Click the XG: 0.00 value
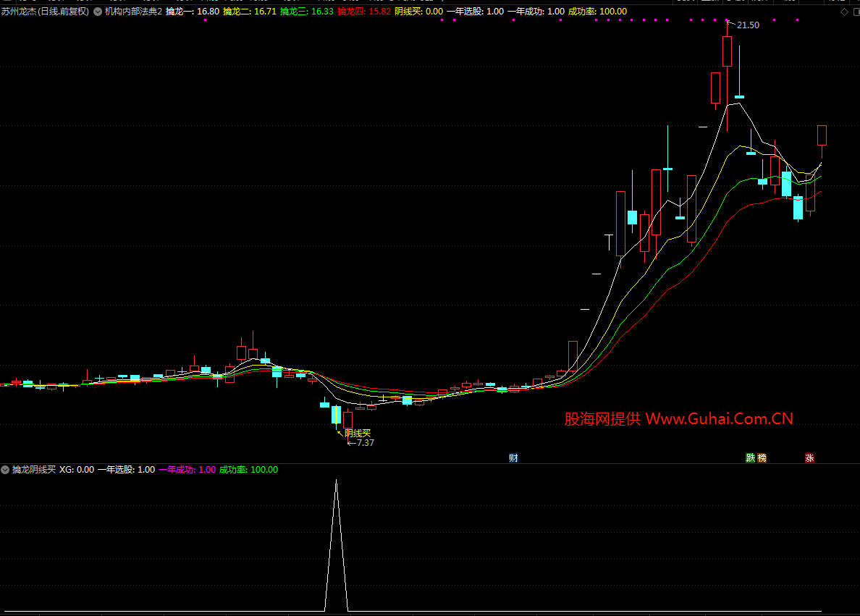Screen dimensions: 860x616 [77, 470]
